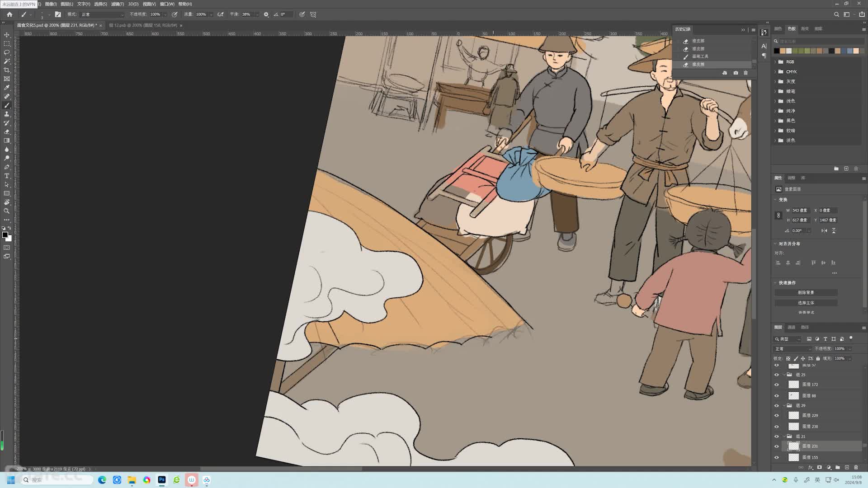
Task: Open layer blend mode dropdown in Layers
Action: [793, 349]
